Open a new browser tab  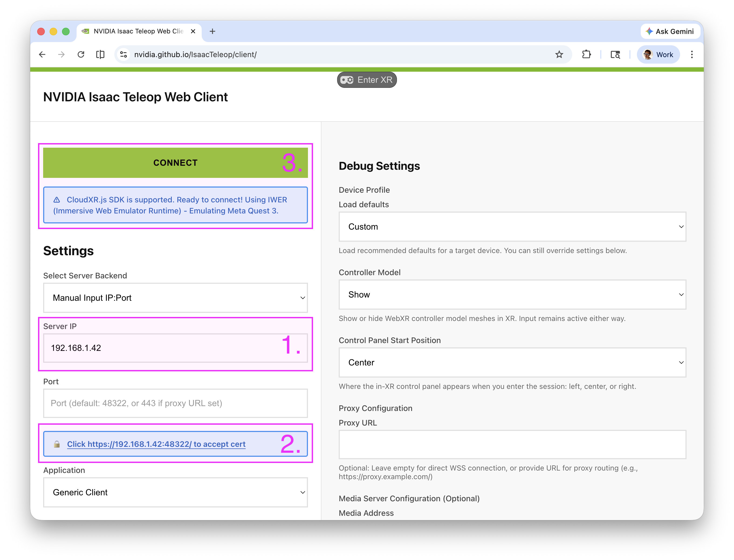(212, 31)
